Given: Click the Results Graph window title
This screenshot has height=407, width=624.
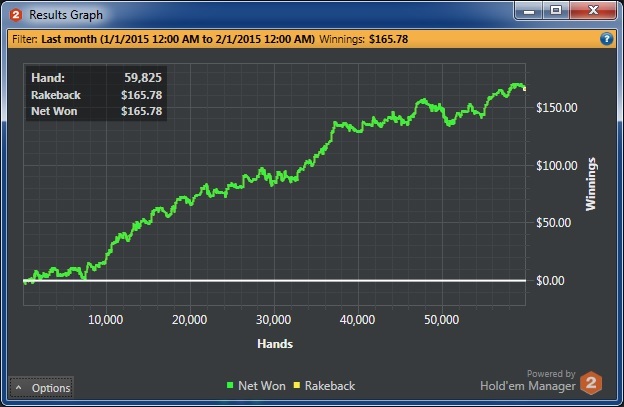Looking at the screenshot, I should coord(66,15).
